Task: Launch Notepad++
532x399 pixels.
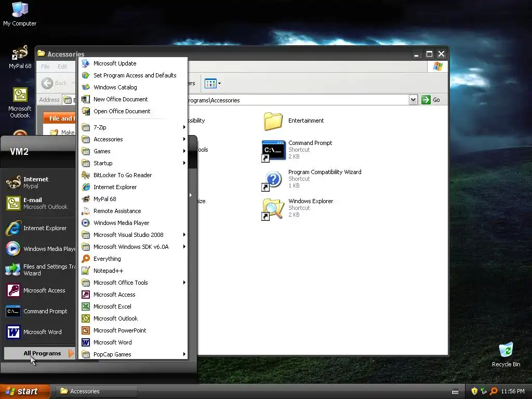Action: (133, 270)
